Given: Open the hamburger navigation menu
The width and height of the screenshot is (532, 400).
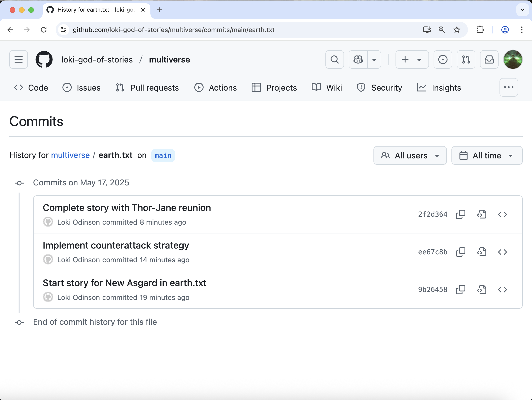Looking at the screenshot, I should click(x=19, y=59).
